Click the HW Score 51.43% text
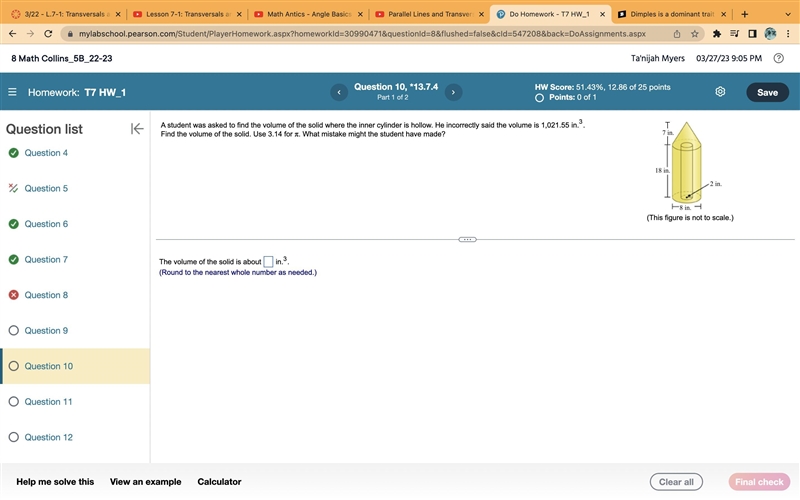The width and height of the screenshot is (800, 500). [603, 87]
